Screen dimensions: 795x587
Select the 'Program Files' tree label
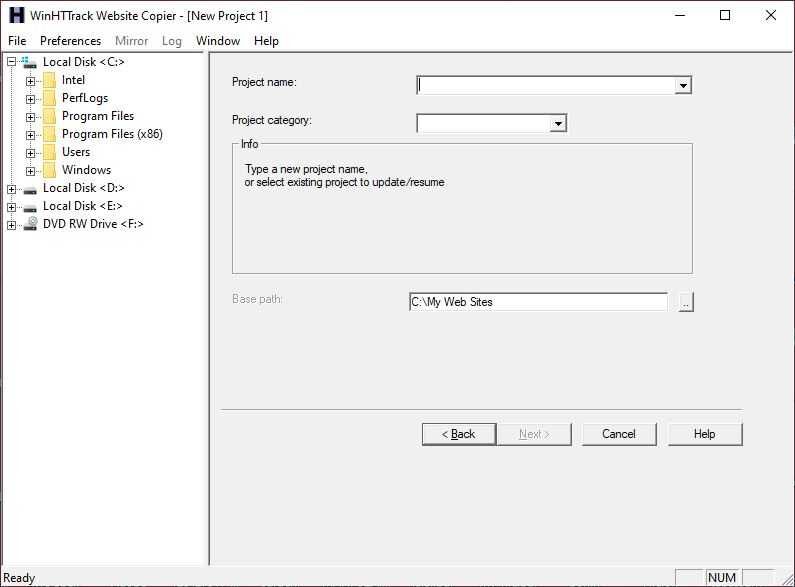(x=98, y=116)
